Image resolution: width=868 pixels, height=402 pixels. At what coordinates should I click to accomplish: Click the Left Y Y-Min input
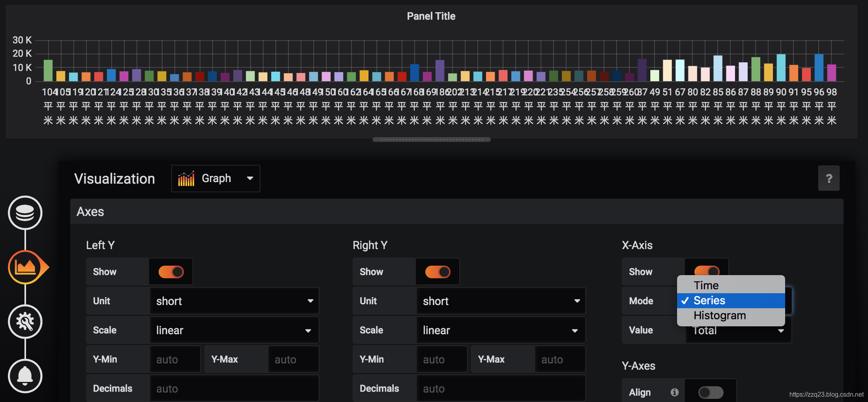coord(175,359)
